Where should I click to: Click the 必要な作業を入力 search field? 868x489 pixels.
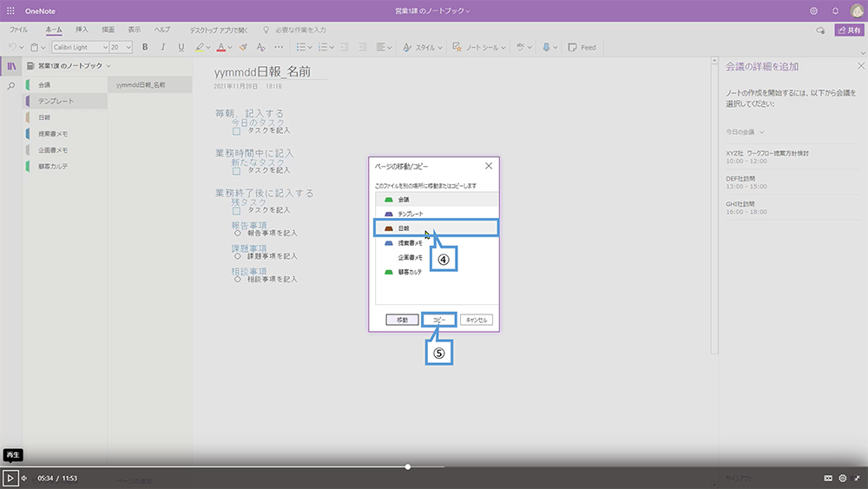point(300,30)
